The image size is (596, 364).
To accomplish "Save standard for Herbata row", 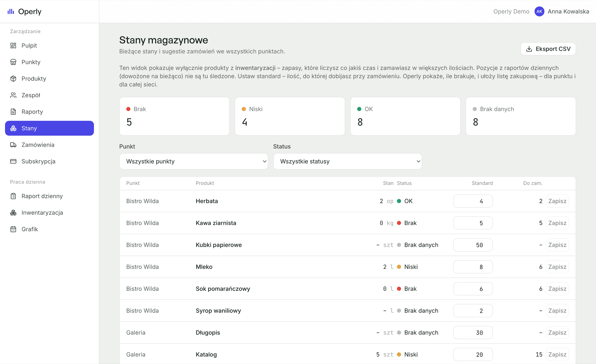I will 557,201.
